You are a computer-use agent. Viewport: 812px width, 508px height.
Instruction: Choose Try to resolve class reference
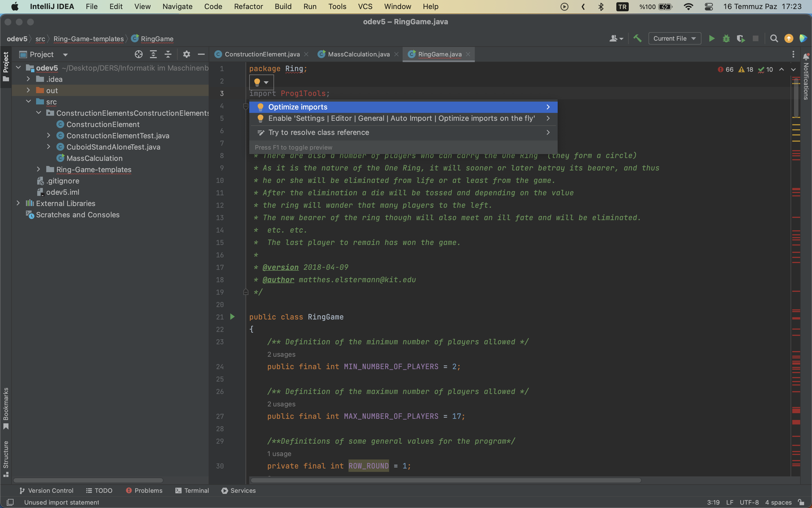coord(403,132)
